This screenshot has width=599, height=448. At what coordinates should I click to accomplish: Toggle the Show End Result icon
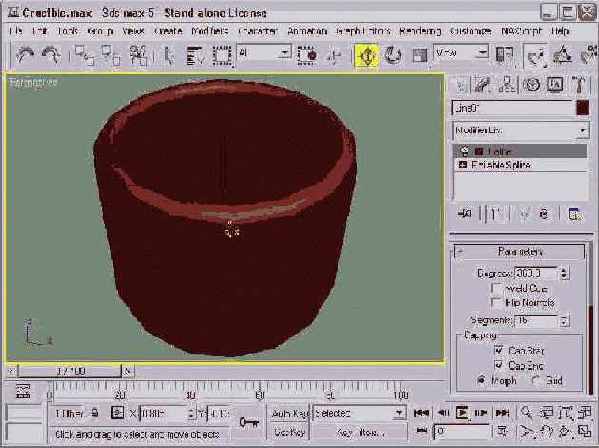[494, 214]
